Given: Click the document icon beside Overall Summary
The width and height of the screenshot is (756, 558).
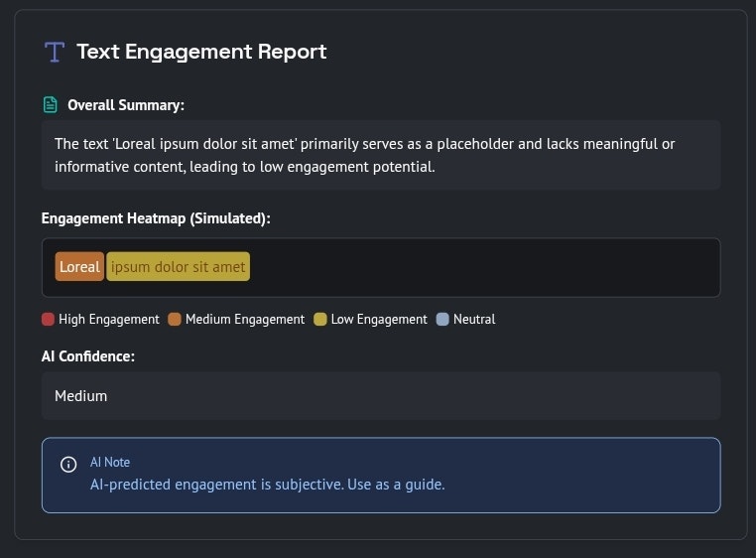Looking at the screenshot, I should tap(50, 104).
